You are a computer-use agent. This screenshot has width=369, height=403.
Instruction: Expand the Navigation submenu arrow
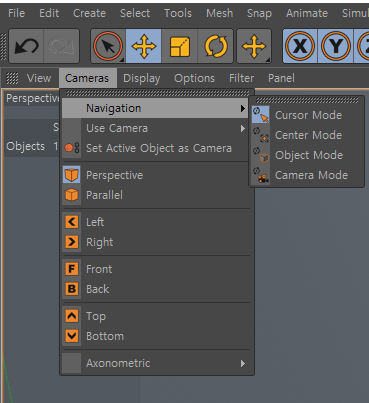coord(243,108)
